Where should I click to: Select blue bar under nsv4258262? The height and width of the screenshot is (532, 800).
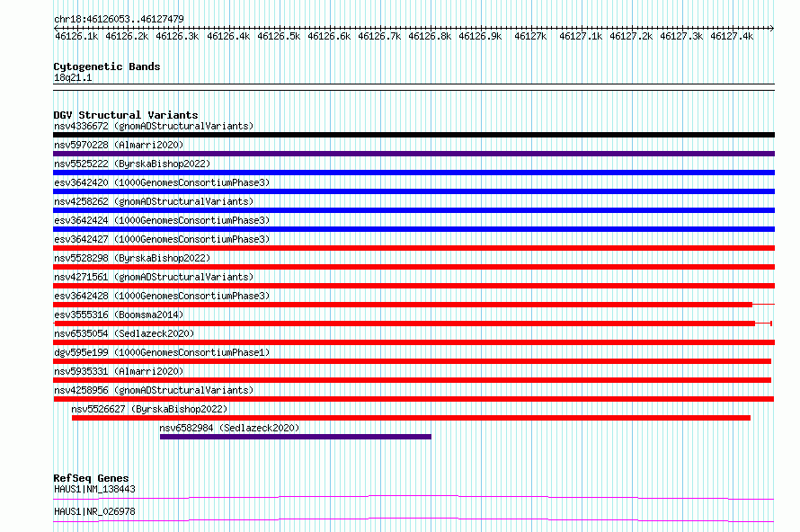[x=413, y=210]
